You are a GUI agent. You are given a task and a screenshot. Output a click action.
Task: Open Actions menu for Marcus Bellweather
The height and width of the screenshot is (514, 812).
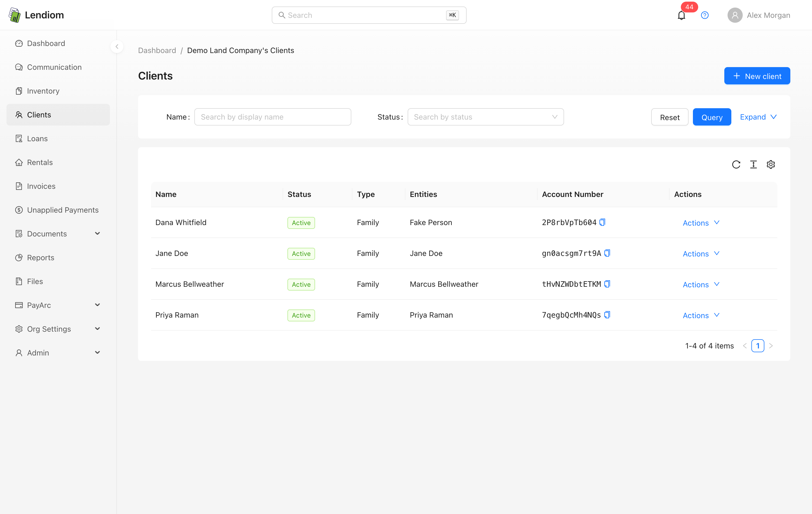pos(701,285)
